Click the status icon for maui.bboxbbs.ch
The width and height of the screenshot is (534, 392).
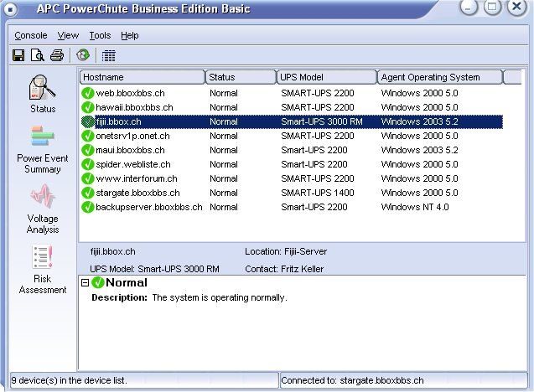(88, 150)
